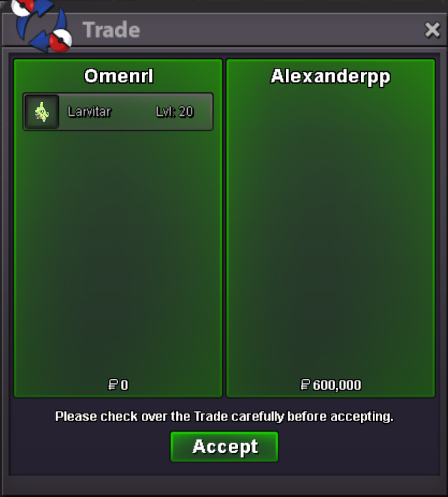The width and height of the screenshot is (448, 497).
Task: Click the 'Please check over the Trade' warning text
Action: click(224, 417)
